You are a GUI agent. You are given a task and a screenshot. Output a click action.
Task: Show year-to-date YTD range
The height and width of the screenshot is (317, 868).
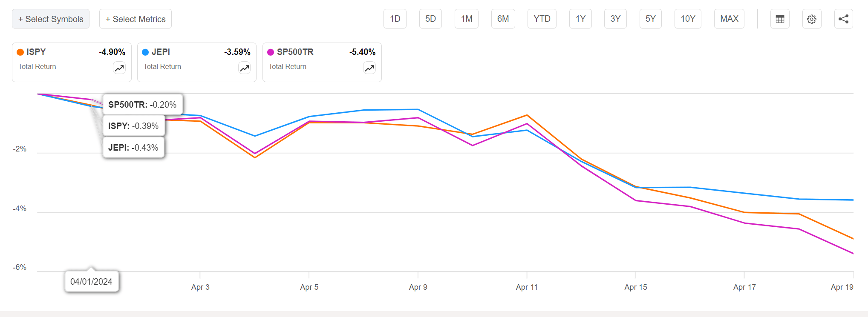pos(542,19)
